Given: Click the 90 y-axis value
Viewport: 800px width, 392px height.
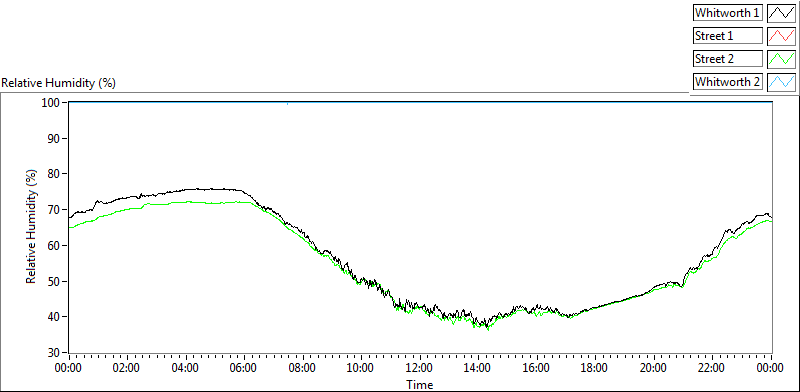Looking at the screenshot, I should click(55, 138).
